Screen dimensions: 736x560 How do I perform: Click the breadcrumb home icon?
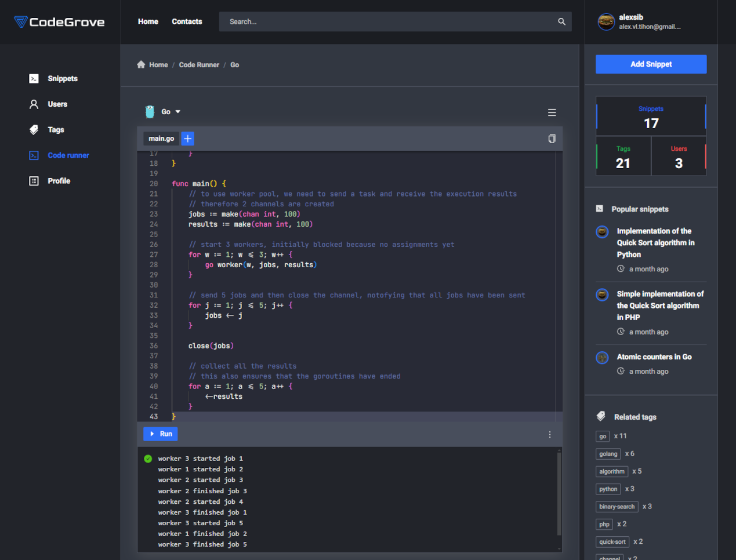(141, 64)
